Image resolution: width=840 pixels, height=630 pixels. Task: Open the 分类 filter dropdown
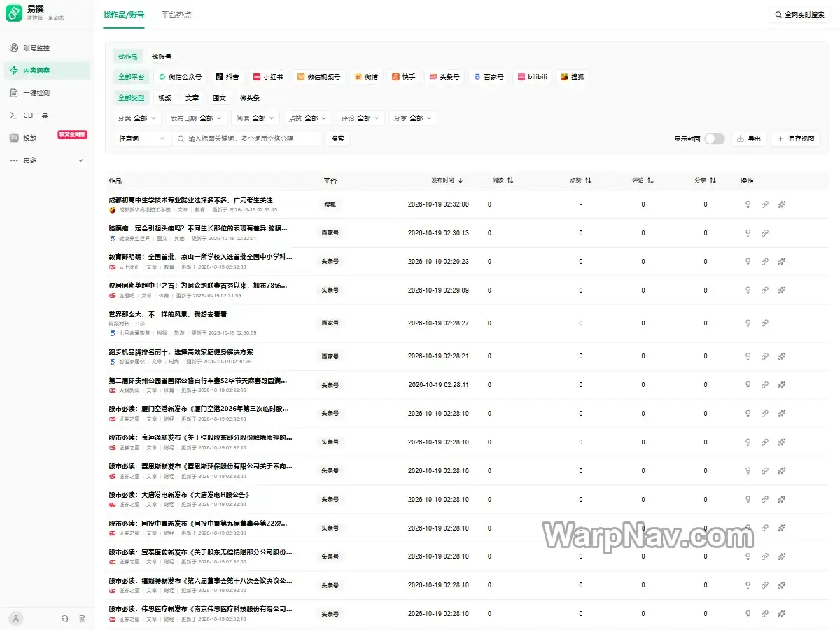click(x=137, y=118)
